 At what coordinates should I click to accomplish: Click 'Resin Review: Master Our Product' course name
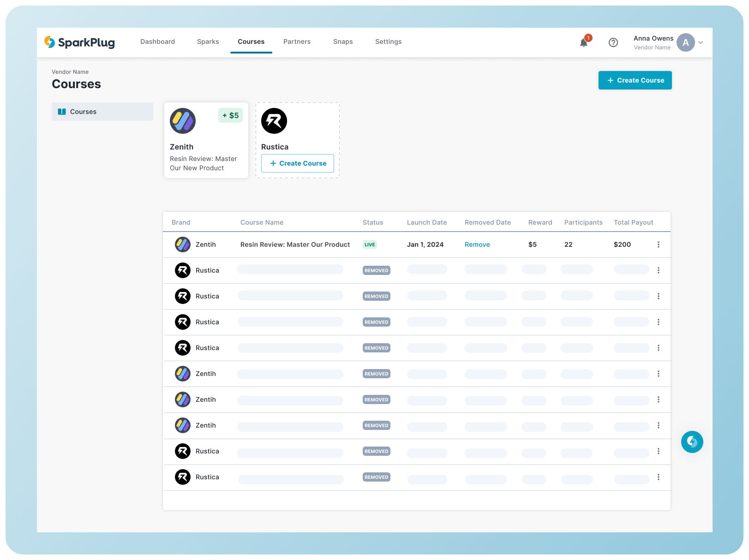coord(295,244)
